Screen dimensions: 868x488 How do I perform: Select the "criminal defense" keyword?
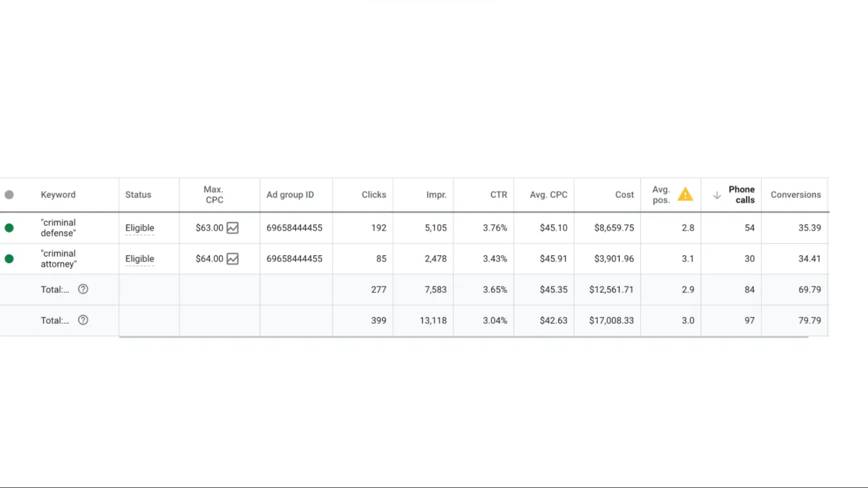coord(59,228)
